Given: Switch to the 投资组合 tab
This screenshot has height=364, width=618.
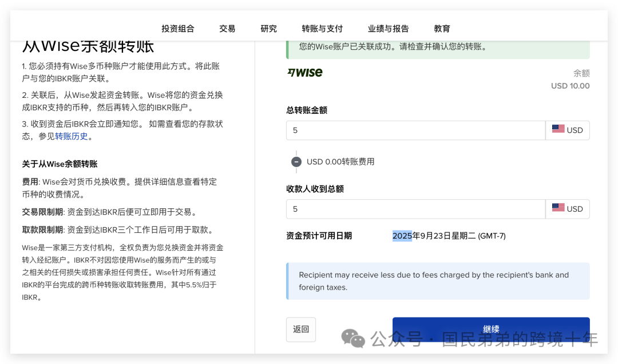Looking at the screenshot, I should tap(178, 28).
